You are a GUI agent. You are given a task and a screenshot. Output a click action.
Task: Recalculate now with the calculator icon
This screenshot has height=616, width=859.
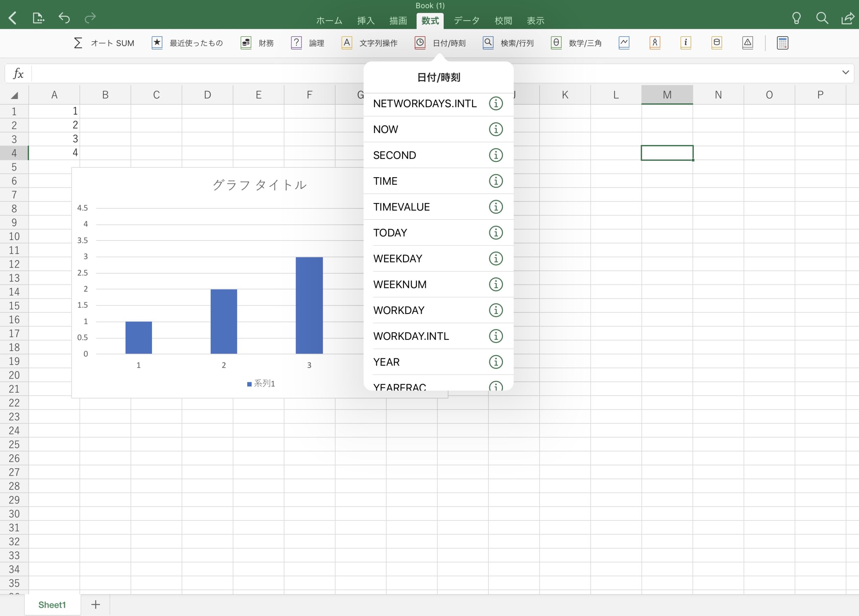pyautogui.click(x=782, y=43)
